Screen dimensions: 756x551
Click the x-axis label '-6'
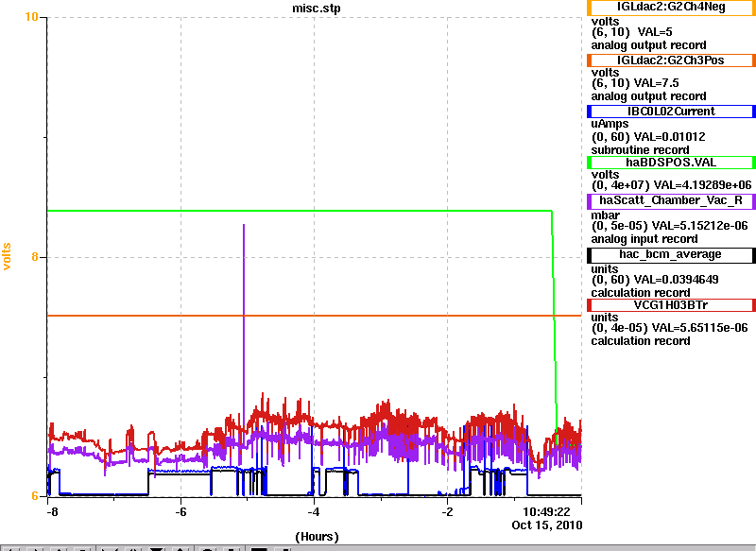click(180, 511)
